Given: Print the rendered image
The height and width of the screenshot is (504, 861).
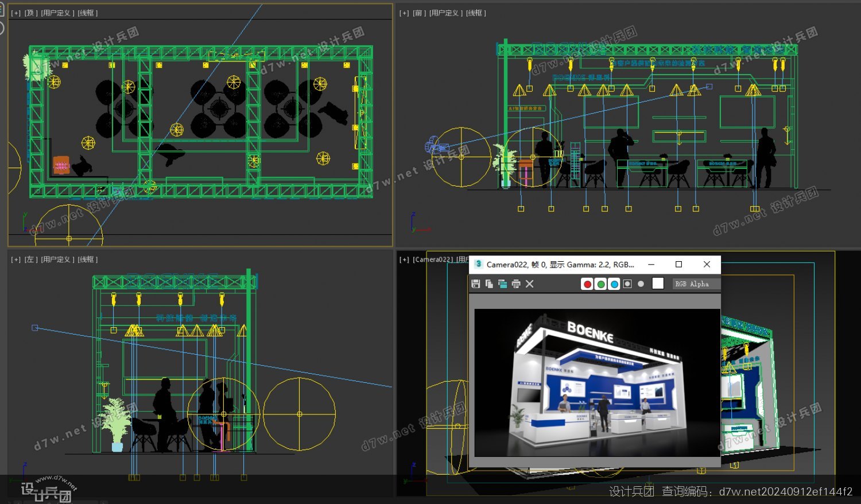Looking at the screenshot, I should [x=516, y=284].
